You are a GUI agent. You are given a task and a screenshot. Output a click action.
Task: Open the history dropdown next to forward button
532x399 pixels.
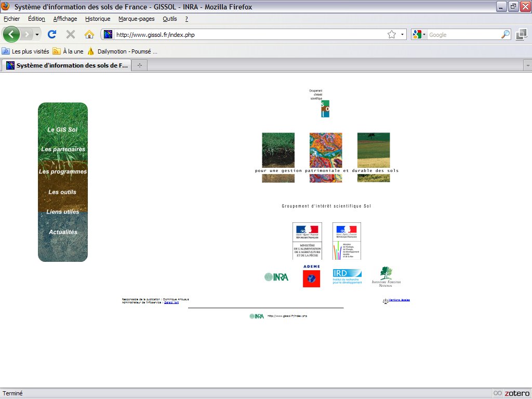click(x=37, y=35)
